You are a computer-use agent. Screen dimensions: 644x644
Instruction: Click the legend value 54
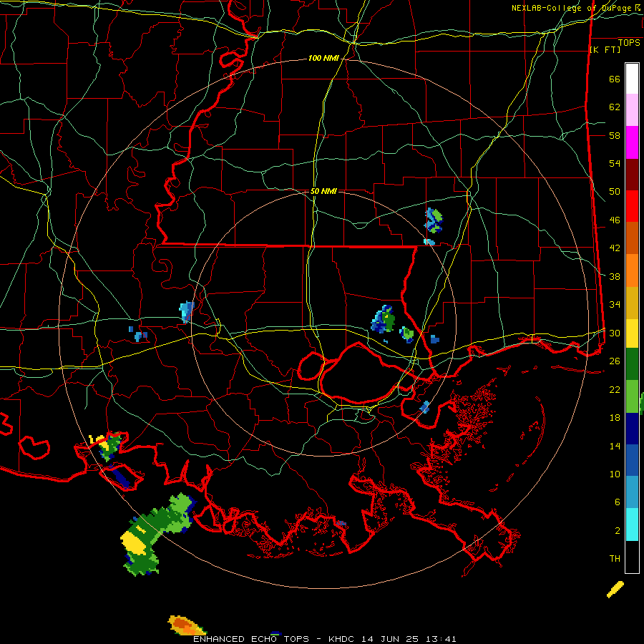point(615,163)
